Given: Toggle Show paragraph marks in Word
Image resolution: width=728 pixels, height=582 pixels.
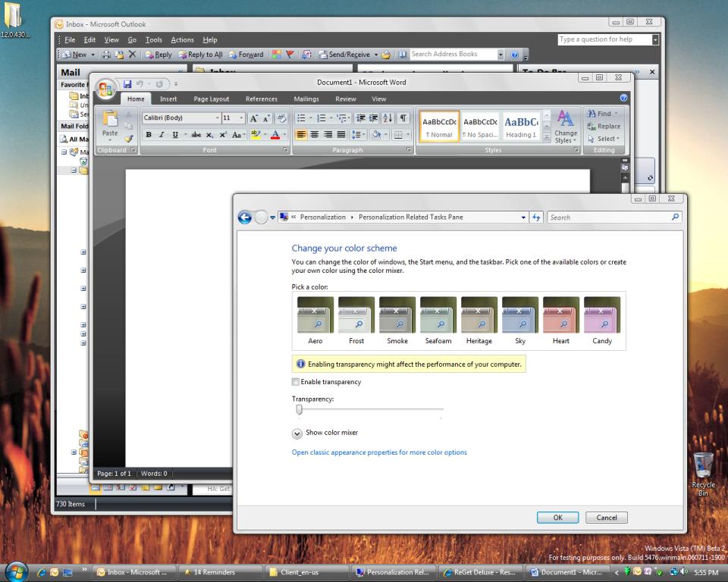Looking at the screenshot, I should (x=403, y=118).
